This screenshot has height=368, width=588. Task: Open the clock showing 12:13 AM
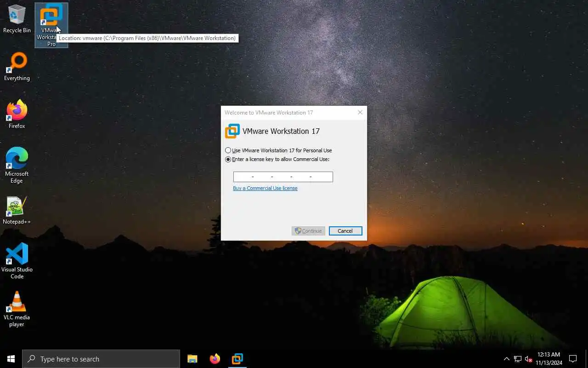[548, 359]
